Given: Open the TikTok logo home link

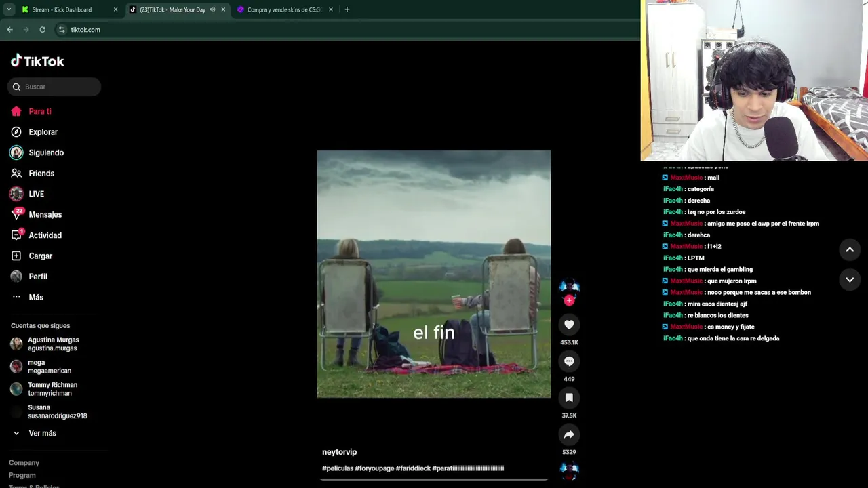Looking at the screenshot, I should click(x=37, y=61).
